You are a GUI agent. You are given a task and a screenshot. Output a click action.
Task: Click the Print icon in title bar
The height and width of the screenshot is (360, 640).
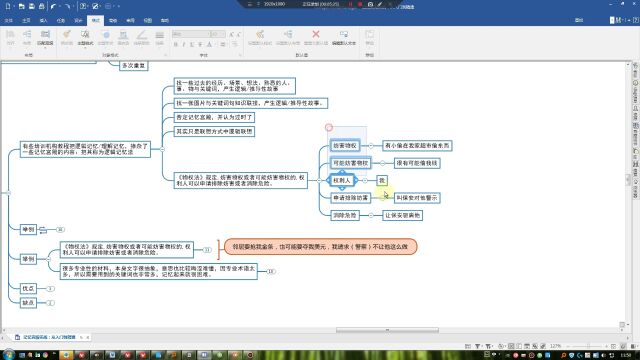42,7
